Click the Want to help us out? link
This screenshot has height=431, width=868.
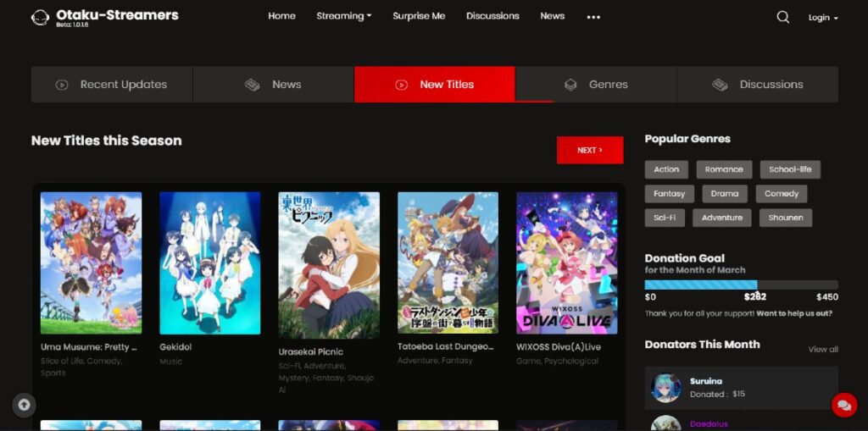[794, 313]
